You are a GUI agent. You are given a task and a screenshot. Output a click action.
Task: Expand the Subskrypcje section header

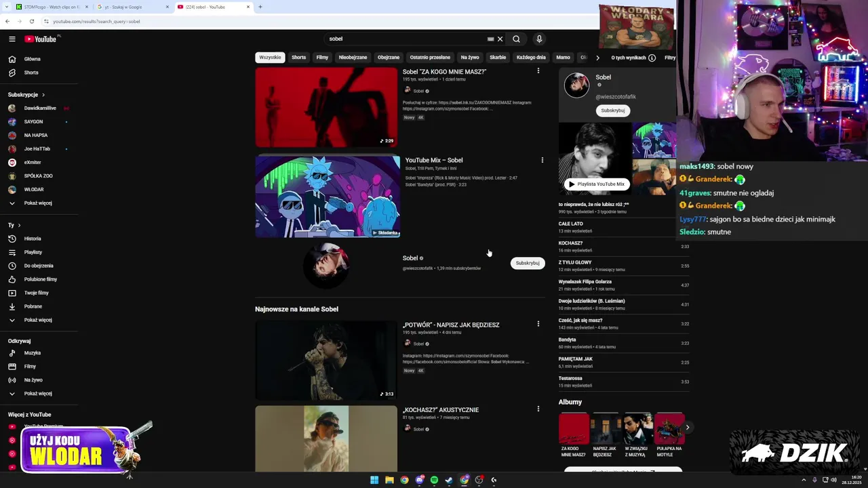(26, 95)
